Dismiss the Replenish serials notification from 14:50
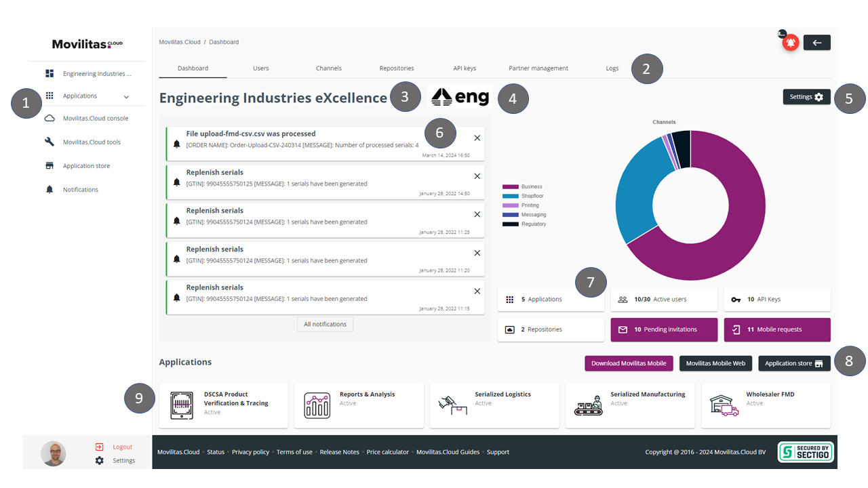 coord(477,176)
